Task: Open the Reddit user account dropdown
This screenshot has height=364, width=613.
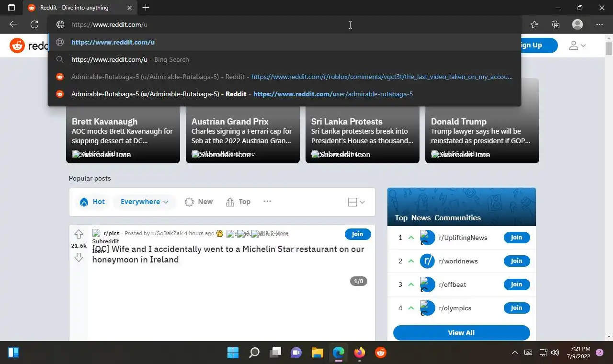Action: pyautogui.click(x=577, y=45)
